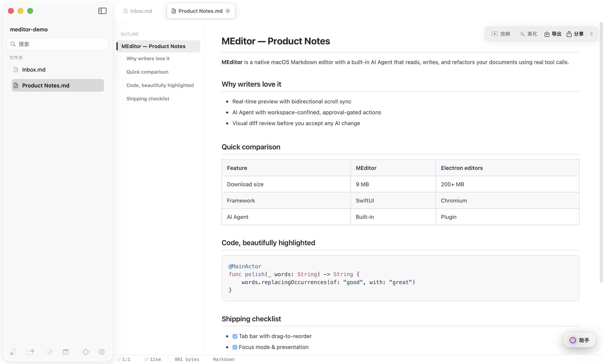
Task: Click the new file icon
Action: coord(13,352)
